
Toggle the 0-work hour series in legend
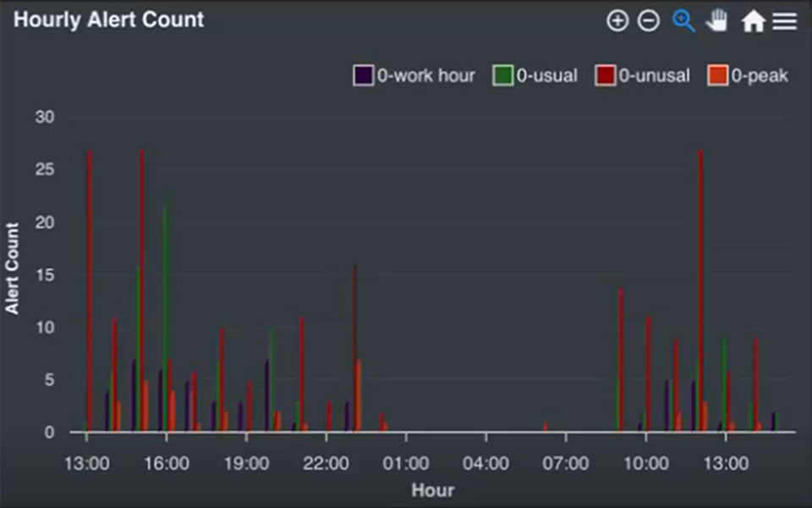(414, 75)
